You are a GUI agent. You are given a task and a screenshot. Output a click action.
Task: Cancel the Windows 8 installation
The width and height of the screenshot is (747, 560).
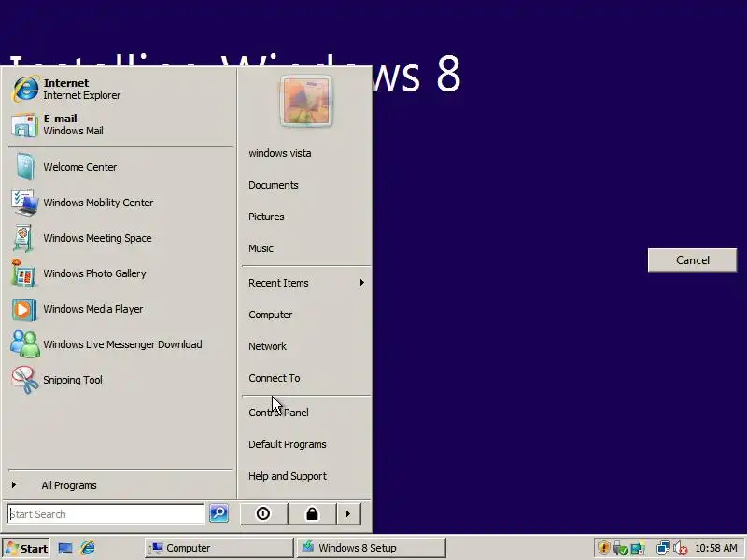click(692, 260)
